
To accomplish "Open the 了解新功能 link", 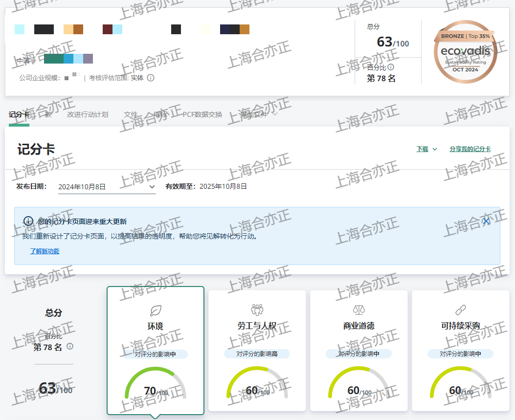I will (x=45, y=251).
